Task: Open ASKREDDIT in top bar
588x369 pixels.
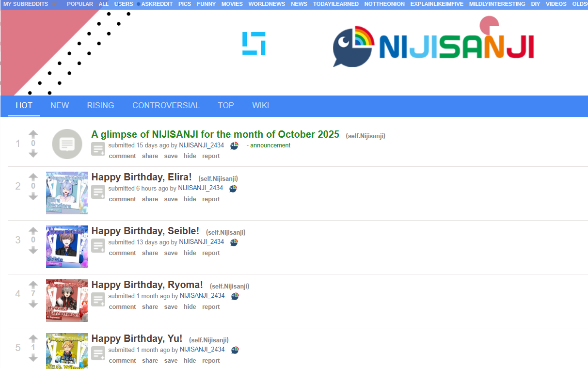Action: (157, 4)
